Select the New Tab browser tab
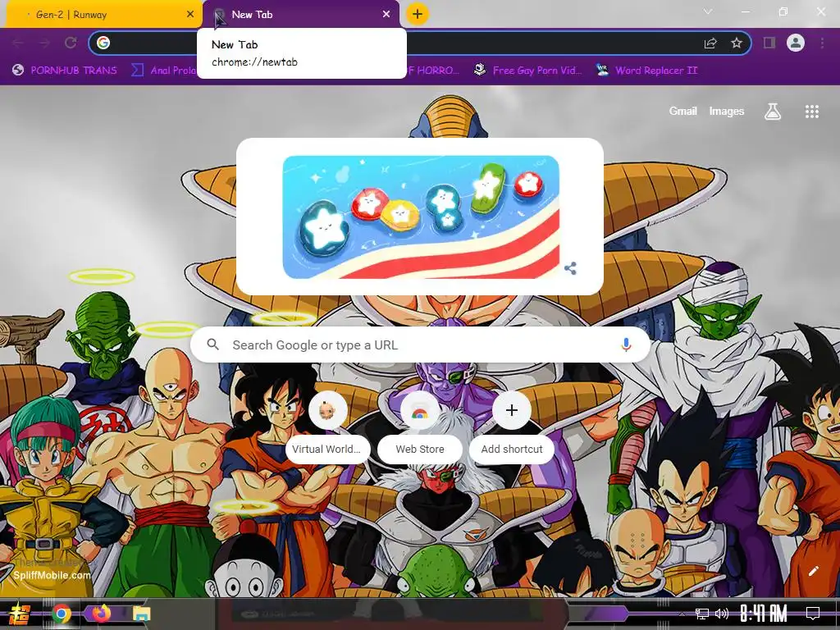 click(300, 15)
